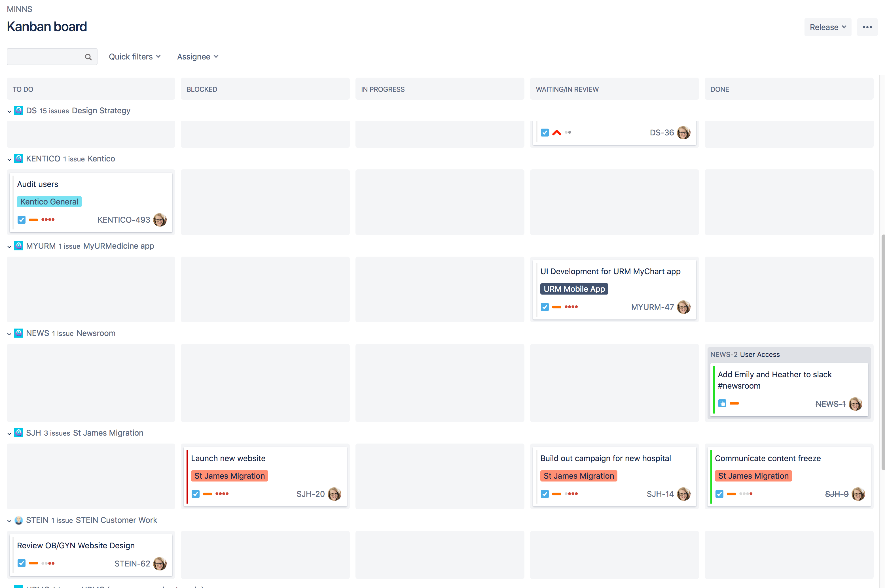Open the search magnifier icon
Screen dimensions: 885x588
pos(88,57)
